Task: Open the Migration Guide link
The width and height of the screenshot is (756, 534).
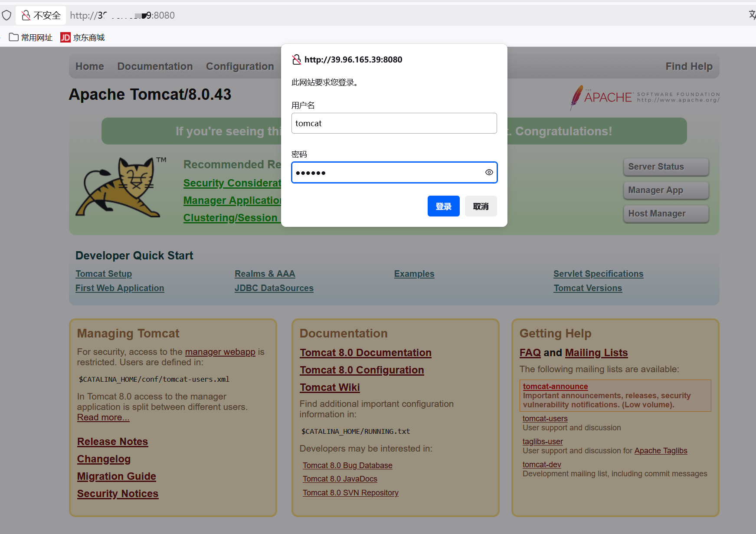Action: tap(117, 476)
